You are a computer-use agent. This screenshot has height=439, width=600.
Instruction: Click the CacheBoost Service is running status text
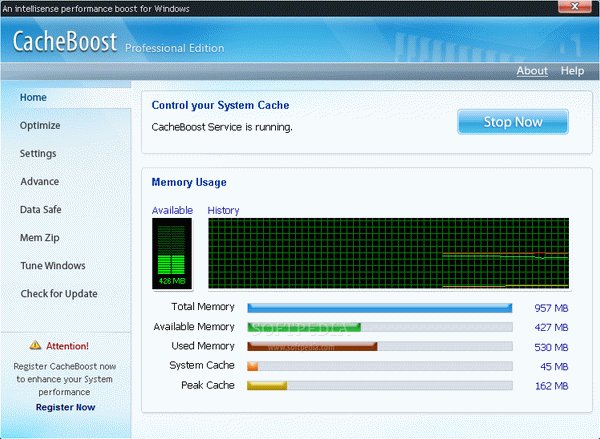pyautogui.click(x=222, y=127)
